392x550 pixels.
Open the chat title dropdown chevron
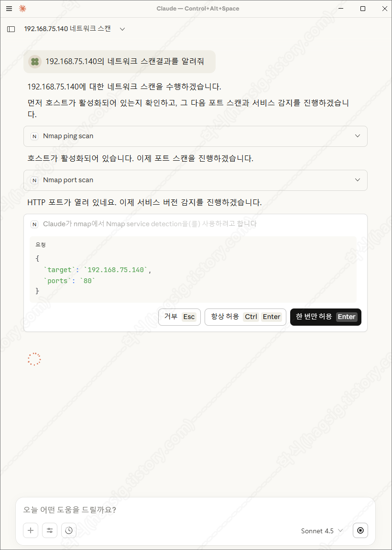coord(122,29)
